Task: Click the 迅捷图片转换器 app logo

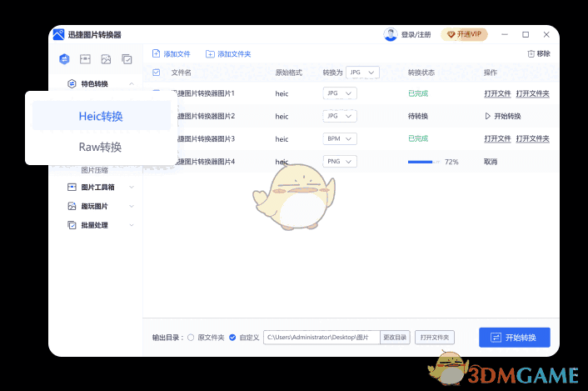Action: (x=58, y=34)
